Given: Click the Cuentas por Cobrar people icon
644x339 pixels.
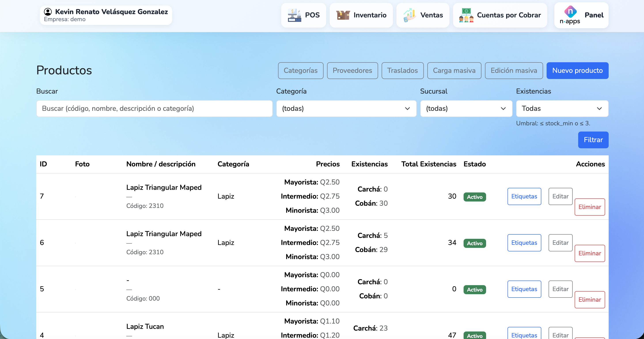Looking at the screenshot, I should click(x=466, y=15).
